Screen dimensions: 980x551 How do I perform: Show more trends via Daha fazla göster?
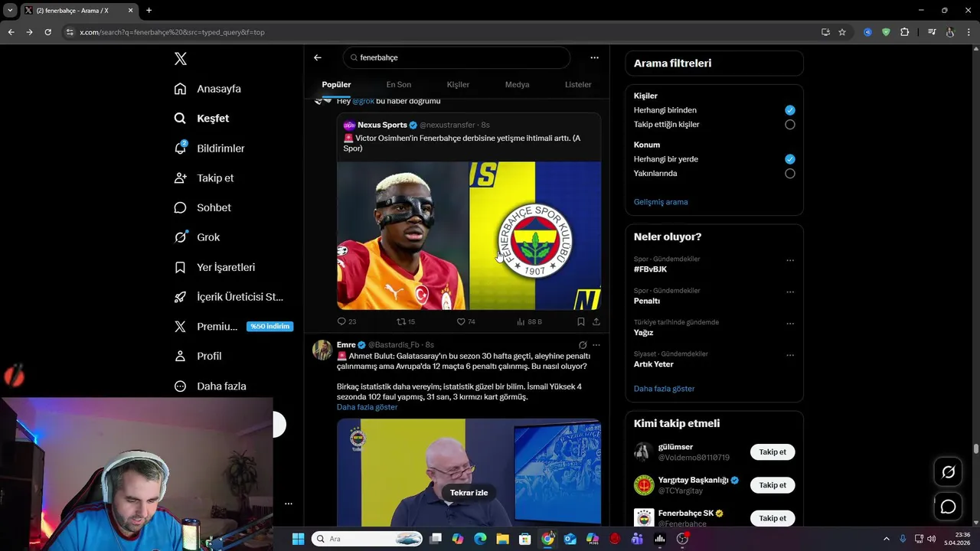(664, 389)
